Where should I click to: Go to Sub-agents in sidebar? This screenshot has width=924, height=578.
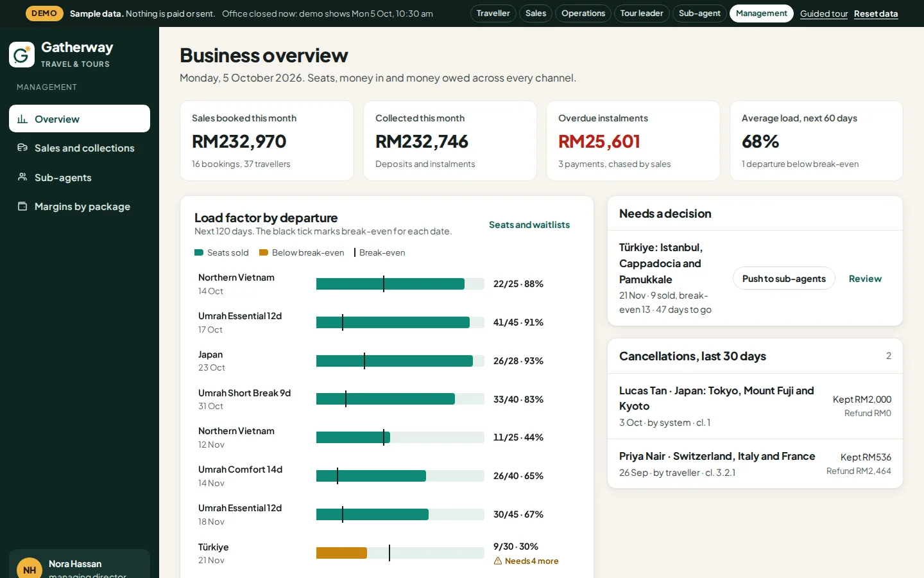(x=80, y=177)
